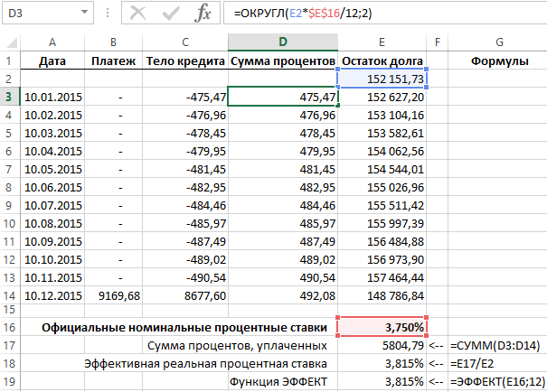
Task: Select cell with value 476,96
Action: [283, 115]
